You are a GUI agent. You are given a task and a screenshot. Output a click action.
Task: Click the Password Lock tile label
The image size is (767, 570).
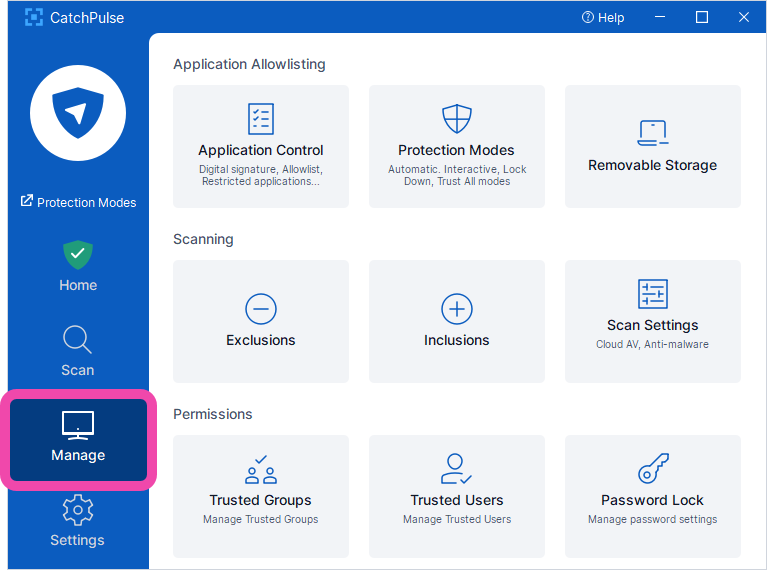[x=652, y=500]
